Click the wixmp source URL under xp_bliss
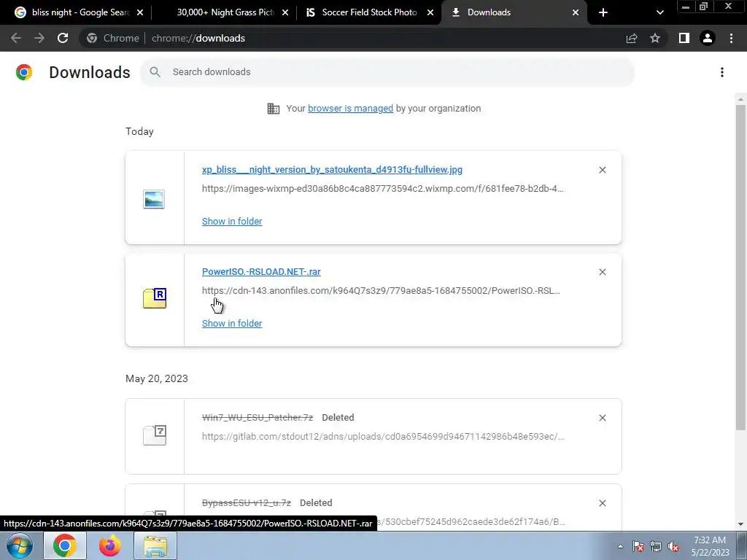Screen dimensions: 747x560 pyautogui.click(x=382, y=189)
